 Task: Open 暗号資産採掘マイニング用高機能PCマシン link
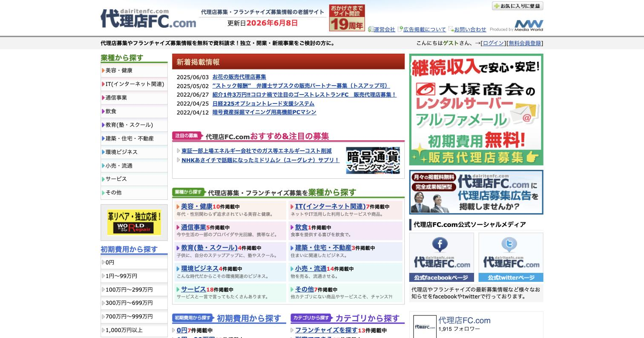tap(264, 112)
